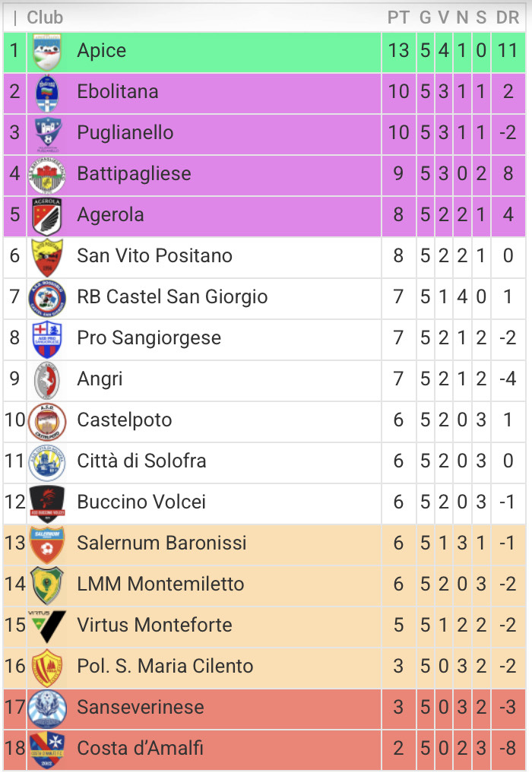Viewport: 532px width, 773px height.
Task: Click the DR goal difference header
Action: [x=507, y=17]
